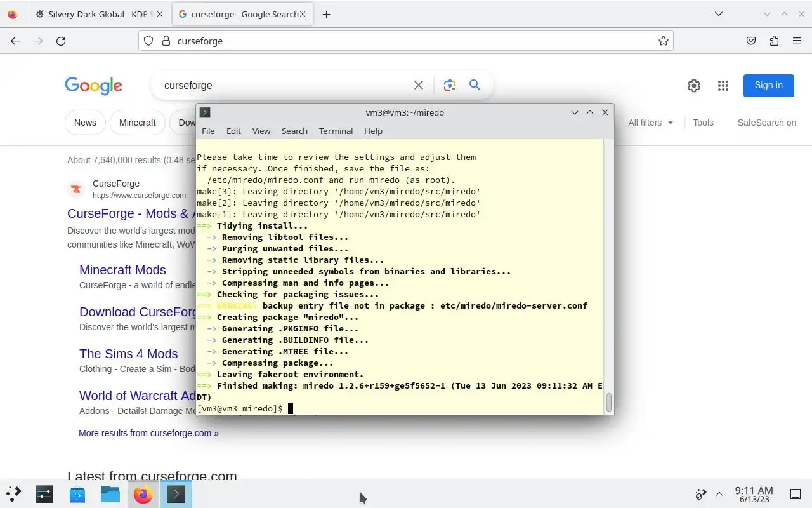Click the Google magnifier search button
This screenshot has width=812, height=508.
(475, 85)
